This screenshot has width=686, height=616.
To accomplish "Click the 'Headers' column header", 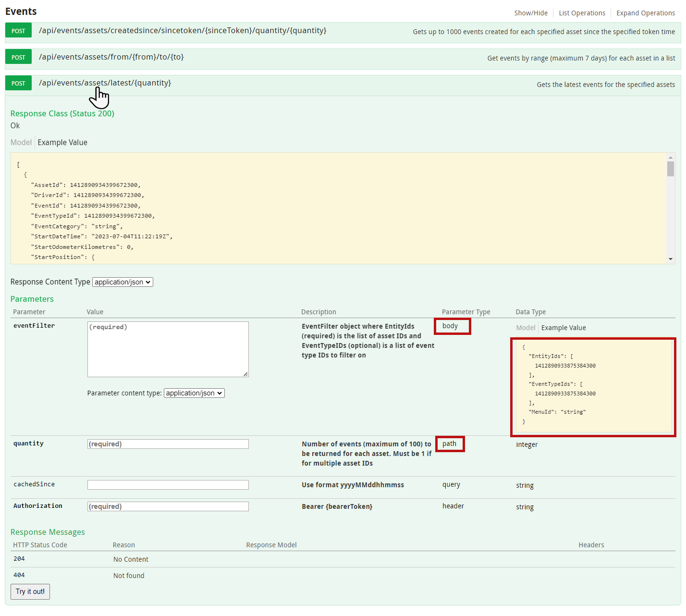I will (591, 545).
